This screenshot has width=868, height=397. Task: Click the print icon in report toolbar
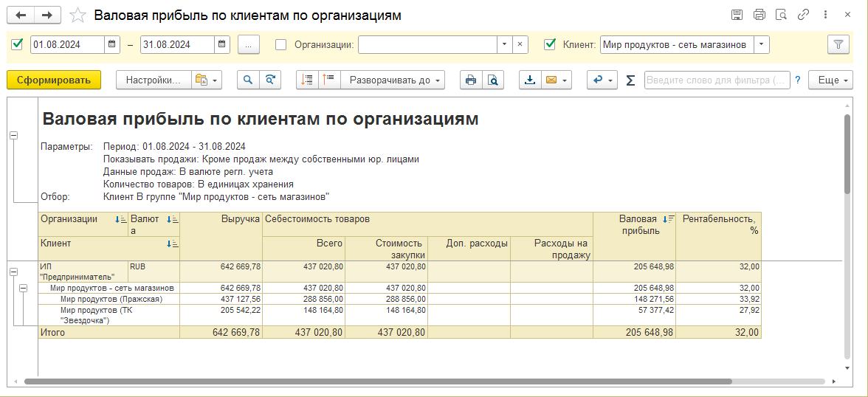(470, 80)
